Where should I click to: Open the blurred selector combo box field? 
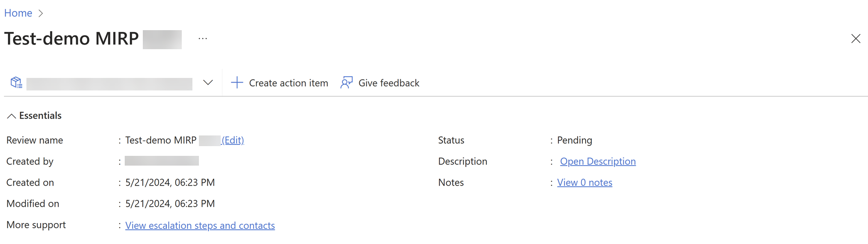[109, 83]
